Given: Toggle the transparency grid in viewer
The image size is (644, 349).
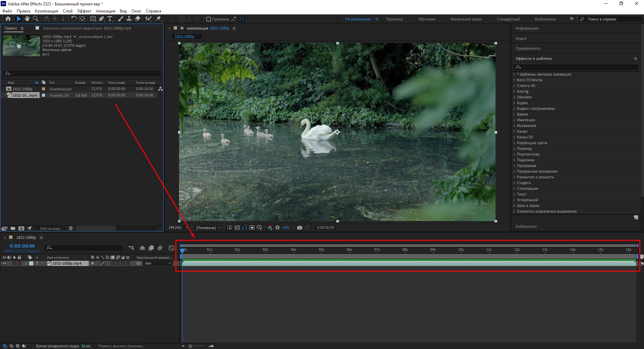Looking at the screenshot, I should [x=237, y=227].
